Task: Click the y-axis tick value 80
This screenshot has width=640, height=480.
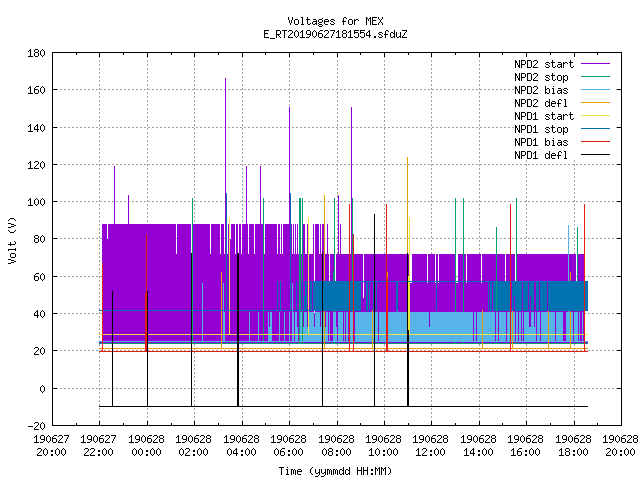Action: 39,239
